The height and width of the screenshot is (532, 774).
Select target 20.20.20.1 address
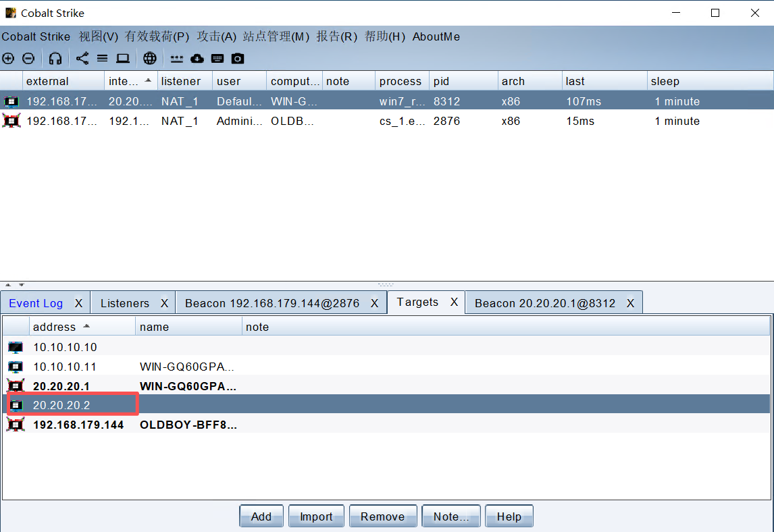(x=61, y=386)
